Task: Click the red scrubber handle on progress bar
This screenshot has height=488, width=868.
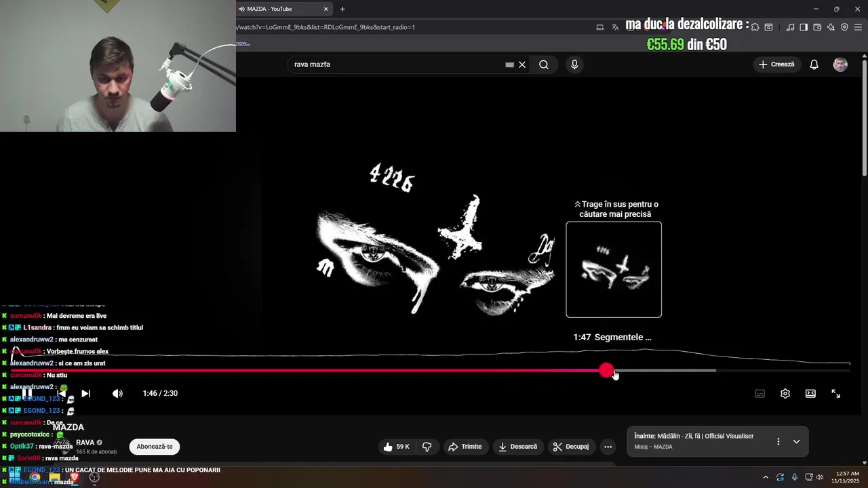Action: click(606, 371)
